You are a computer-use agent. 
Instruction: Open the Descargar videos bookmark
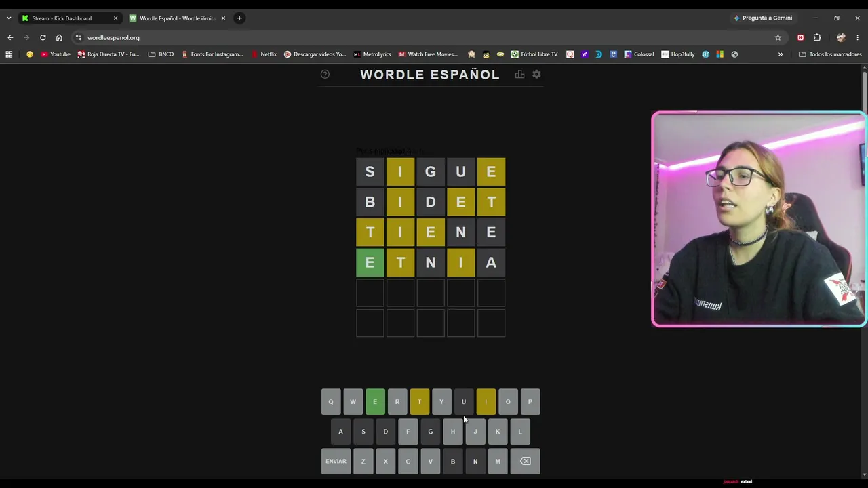coord(315,54)
